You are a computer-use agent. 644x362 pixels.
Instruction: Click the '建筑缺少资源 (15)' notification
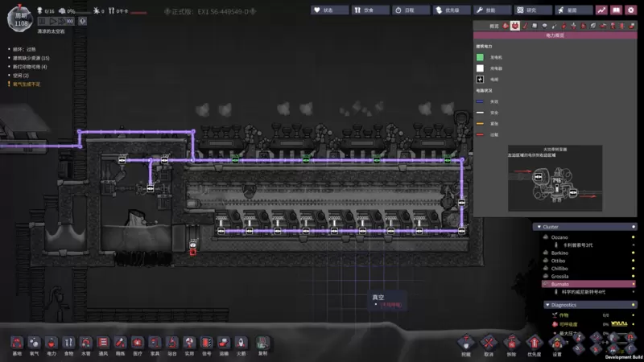pyautogui.click(x=31, y=58)
